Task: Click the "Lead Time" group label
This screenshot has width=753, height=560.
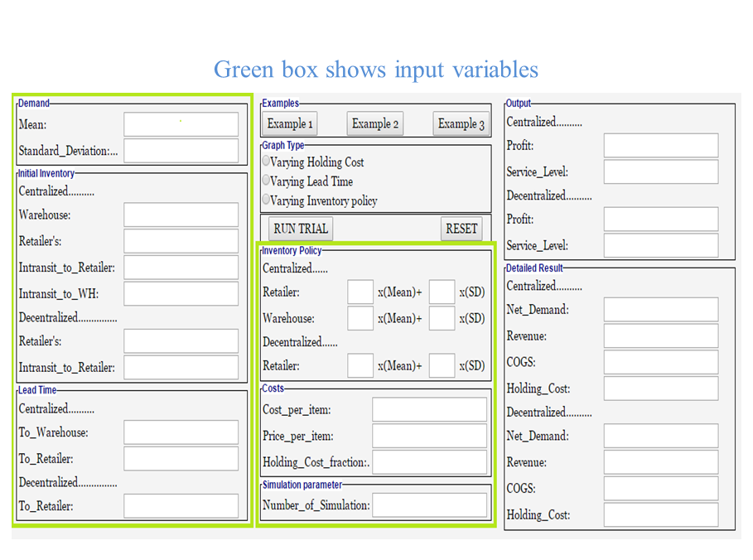Action: pyautogui.click(x=37, y=390)
